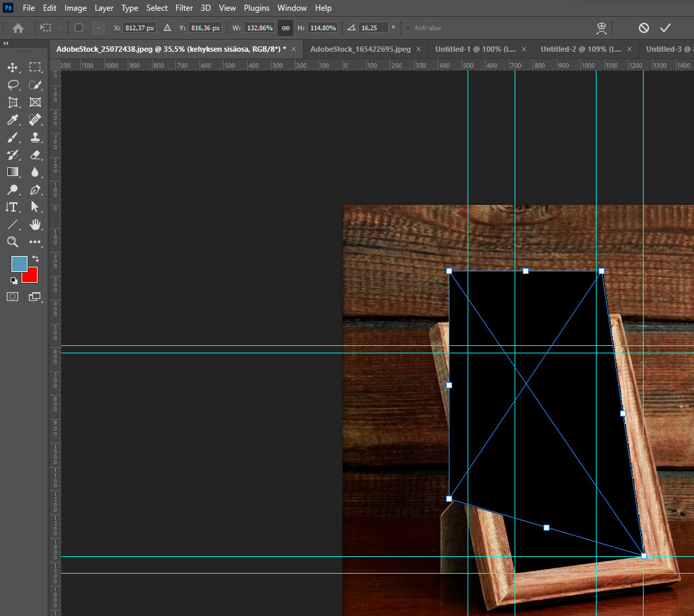Expand the transform tool preset dropdown
The height and width of the screenshot is (616, 694).
click(x=60, y=28)
